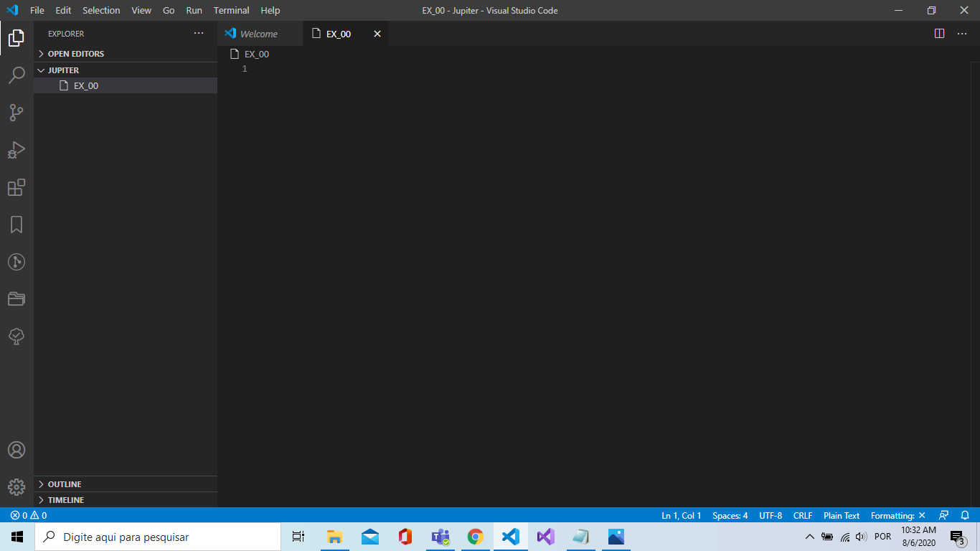Open the Run menu

194,10
